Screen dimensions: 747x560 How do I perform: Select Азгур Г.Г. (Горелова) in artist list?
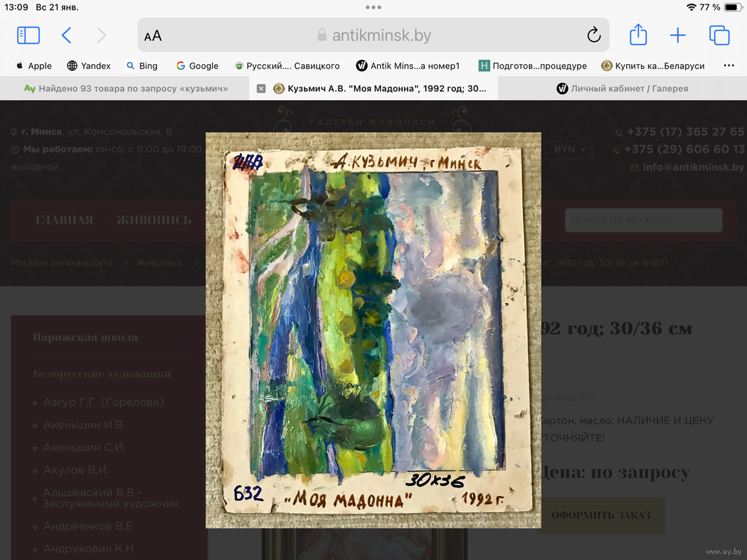[x=103, y=402]
